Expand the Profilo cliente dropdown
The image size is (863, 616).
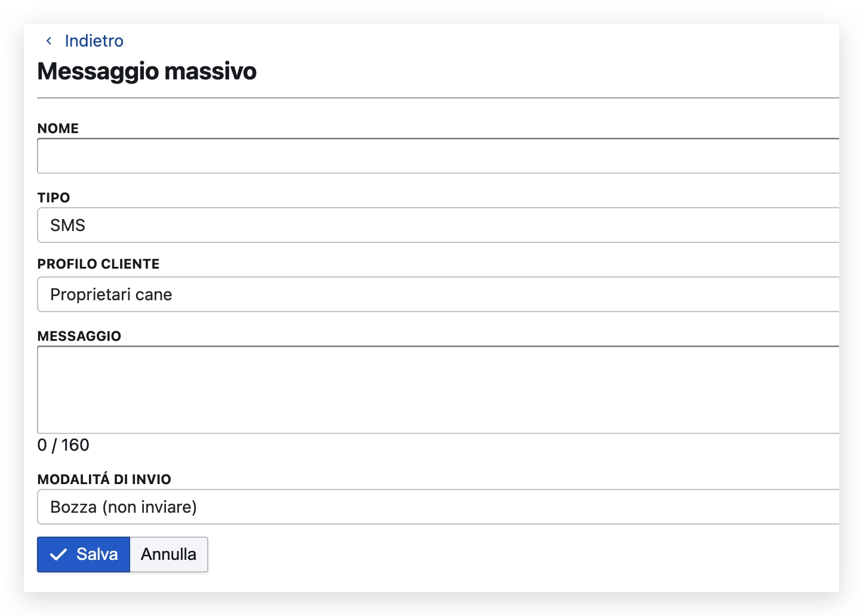[438, 294]
